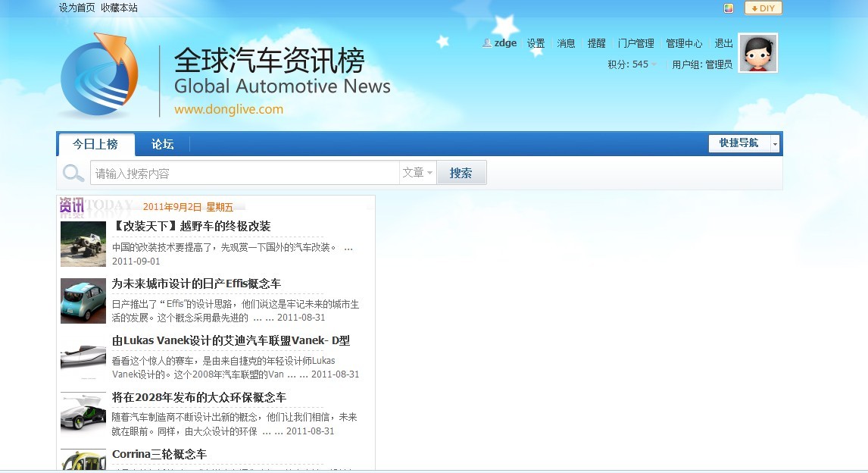Click summary starting 随着汽车制造商不断设计出新的概念
This screenshot has height=473, width=868.
click(x=235, y=424)
